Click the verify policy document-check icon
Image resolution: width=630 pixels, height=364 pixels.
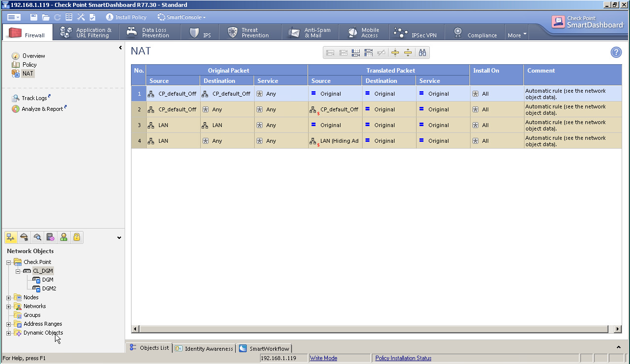(93, 17)
